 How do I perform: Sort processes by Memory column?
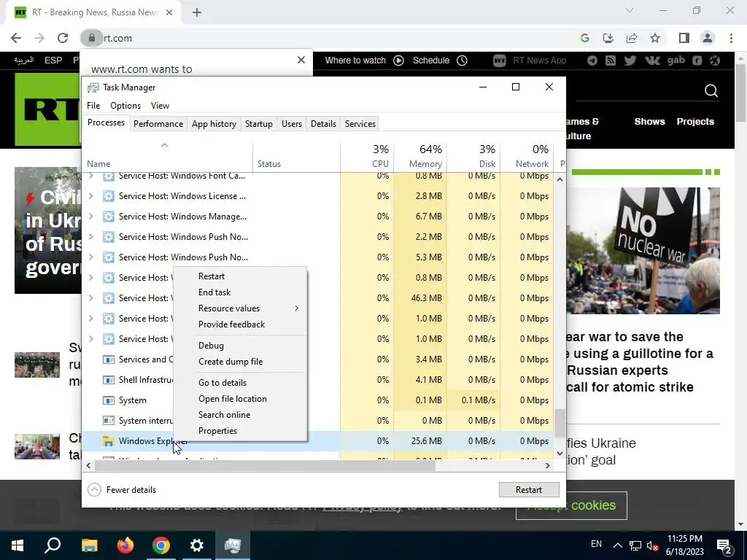click(x=420, y=157)
